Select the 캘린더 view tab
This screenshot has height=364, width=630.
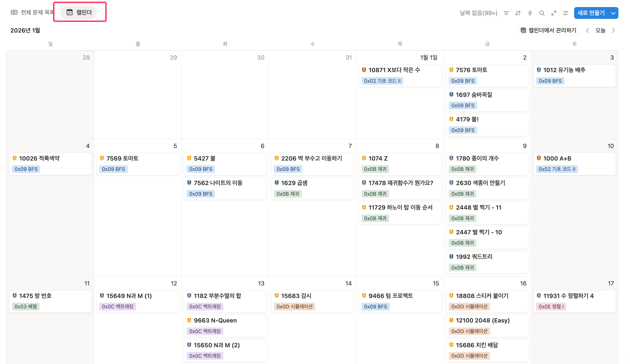[79, 12]
